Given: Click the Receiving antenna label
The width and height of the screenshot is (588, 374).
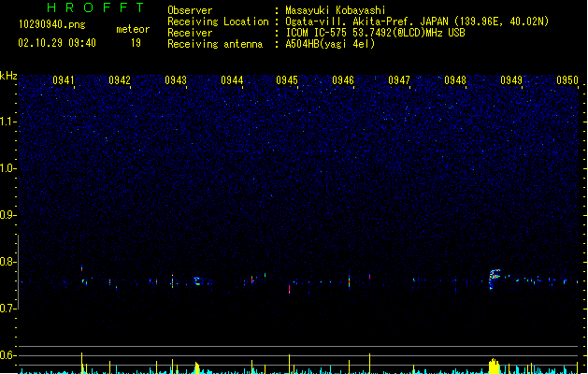Looking at the screenshot, I should tap(215, 44).
